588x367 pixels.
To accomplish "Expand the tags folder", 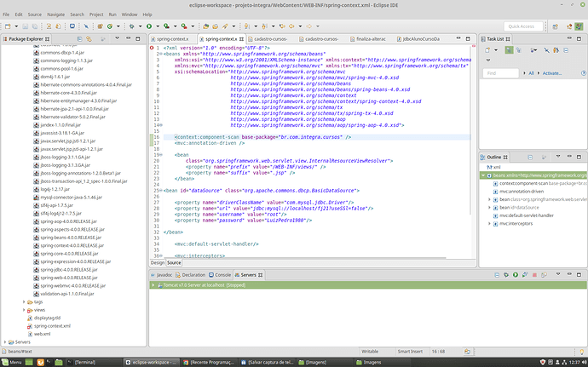I will click(24, 301).
